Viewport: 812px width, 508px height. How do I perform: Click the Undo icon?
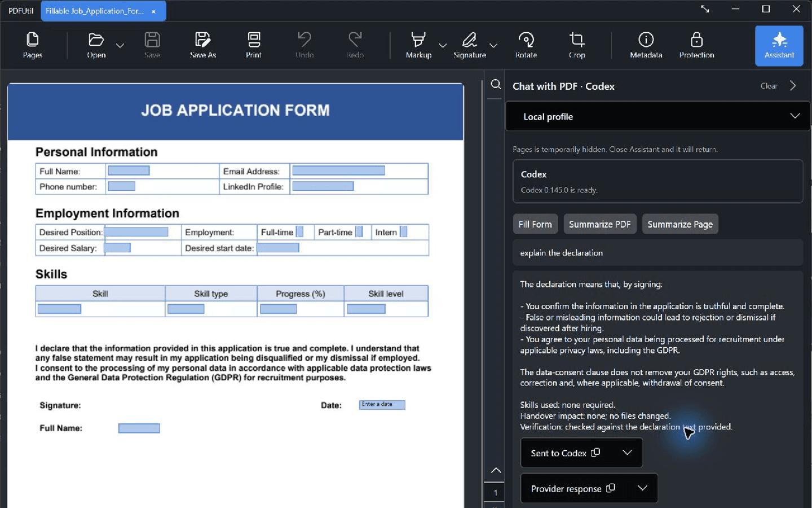[x=304, y=45]
